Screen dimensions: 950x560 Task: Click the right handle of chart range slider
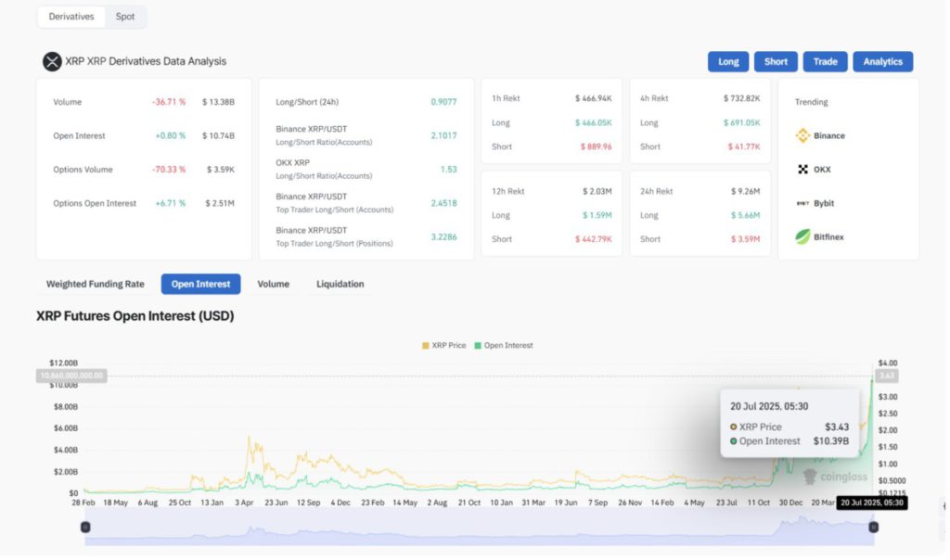pos(873,527)
